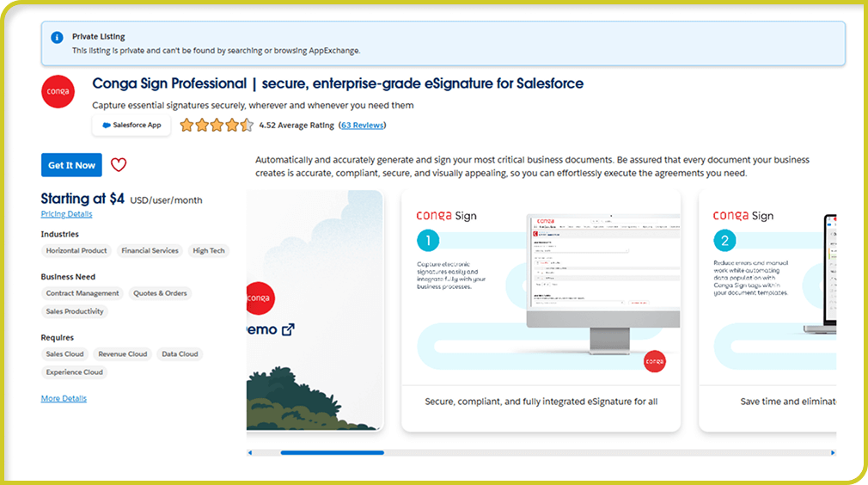Select the Horizontal Product industry tag
The width and height of the screenshot is (868, 485).
(76, 251)
